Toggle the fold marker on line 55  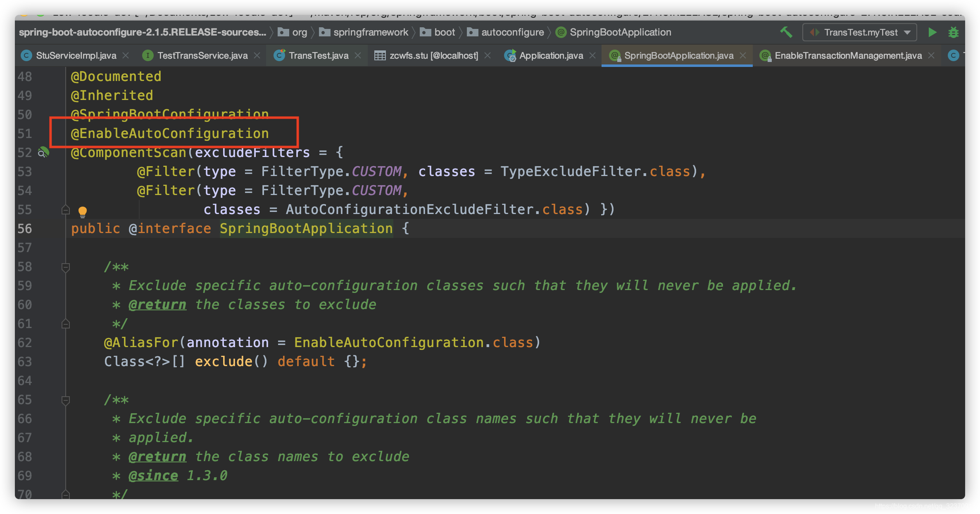pyautogui.click(x=65, y=210)
